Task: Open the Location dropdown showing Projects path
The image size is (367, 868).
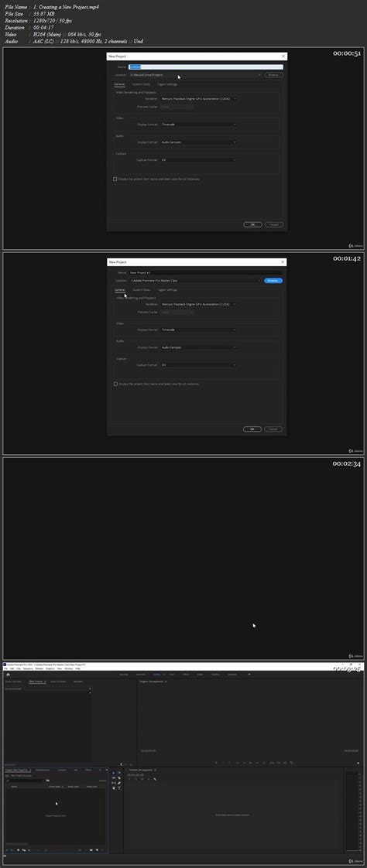Action: 195,75
